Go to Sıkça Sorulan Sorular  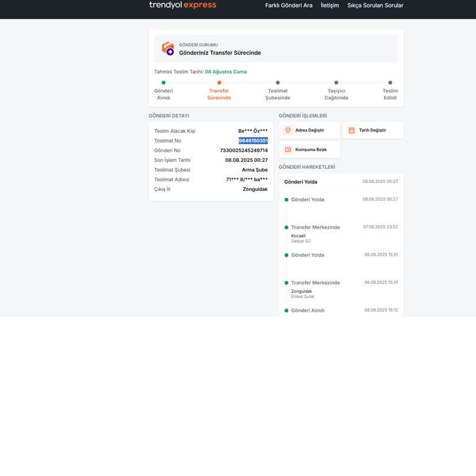[375, 6]
